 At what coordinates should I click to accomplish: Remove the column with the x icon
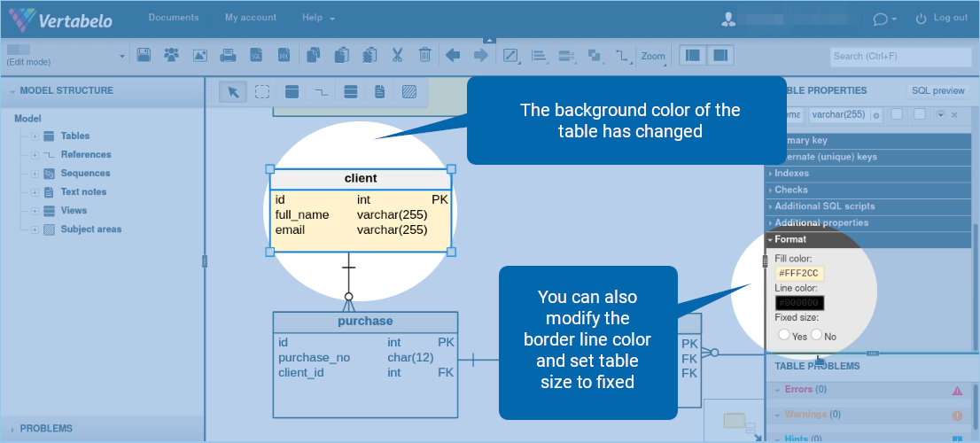coord(954,115)
